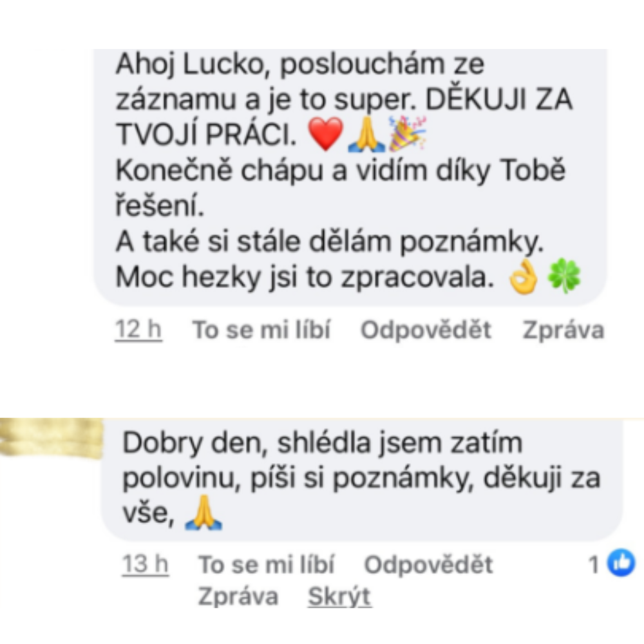The image size is (644, 644).
Task: Reply with Odpovědět on the 13 h comment
Action: (428, 564)
